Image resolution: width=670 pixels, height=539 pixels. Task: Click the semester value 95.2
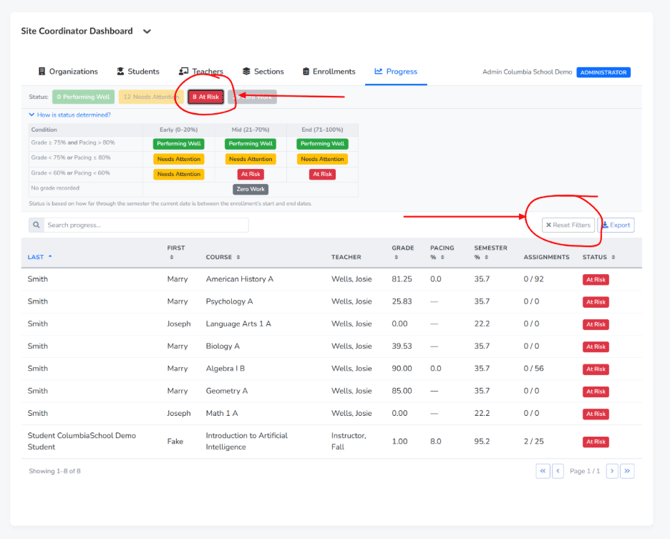[x=482, y=441]
